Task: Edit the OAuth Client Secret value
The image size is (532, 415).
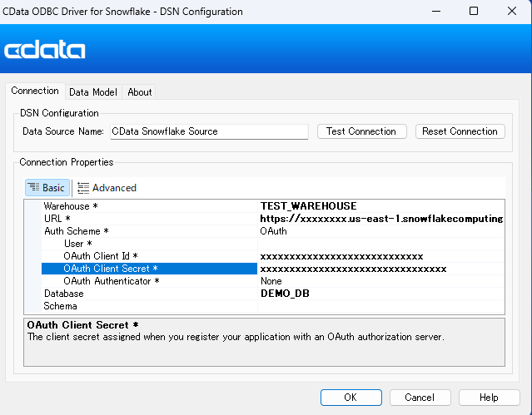Action: pos(380,269)
